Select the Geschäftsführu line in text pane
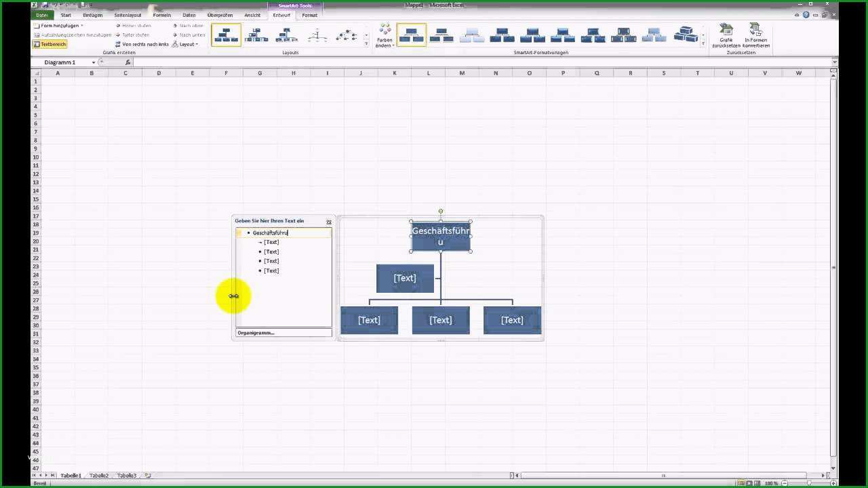 [284, 232]
